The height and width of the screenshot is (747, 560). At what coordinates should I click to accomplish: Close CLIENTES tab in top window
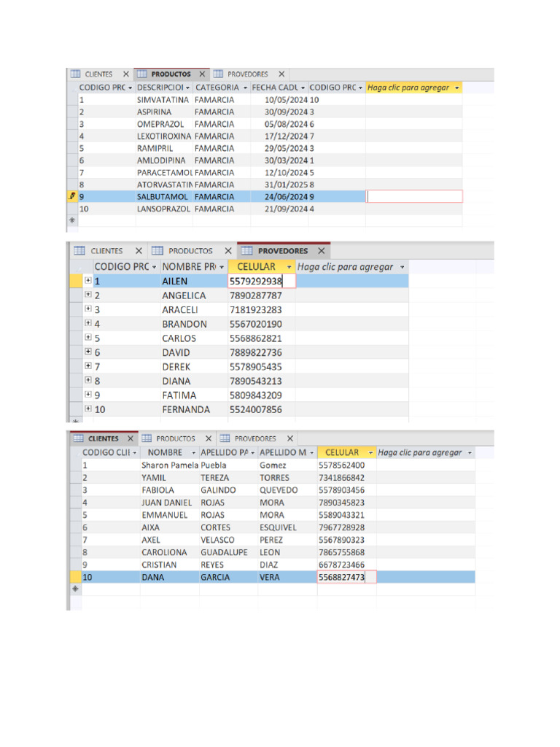(x=125, y=74)
